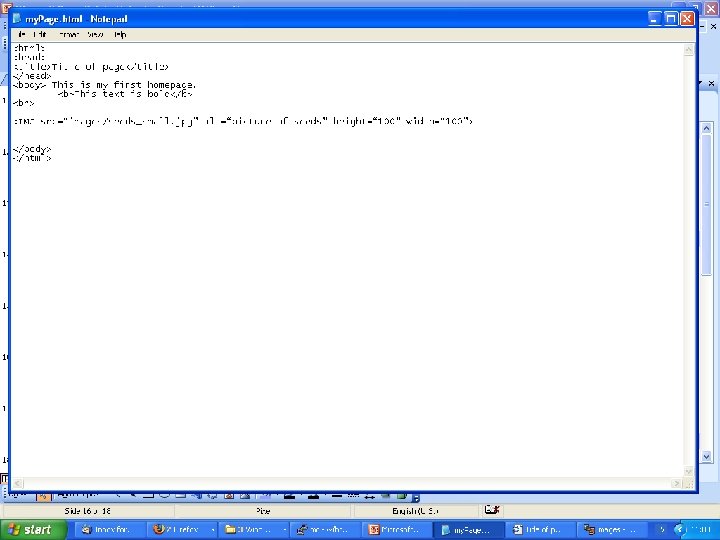Click the Notepad vertical scrollbar up arrow
The height and width of the screenshot is (540, 720).
coord(688,50)
